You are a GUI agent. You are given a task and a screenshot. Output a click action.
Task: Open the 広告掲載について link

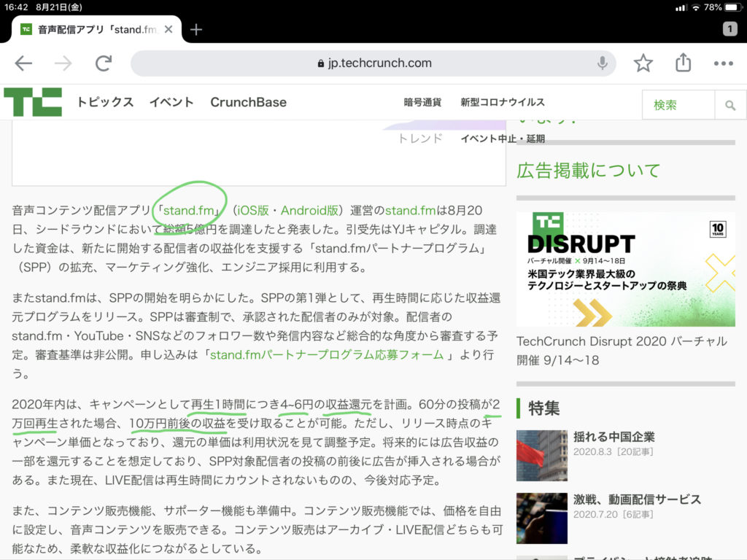[589, 170]
